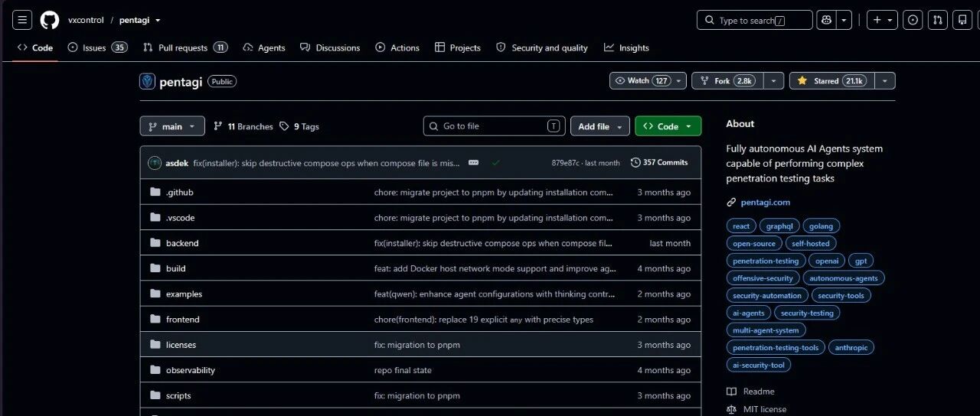Expand commit message ellipsis button
Screen dimensions: 980x416
473,163
